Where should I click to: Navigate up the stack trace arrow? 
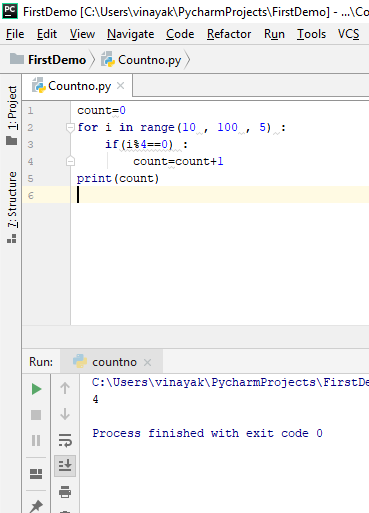pos(65,388)
